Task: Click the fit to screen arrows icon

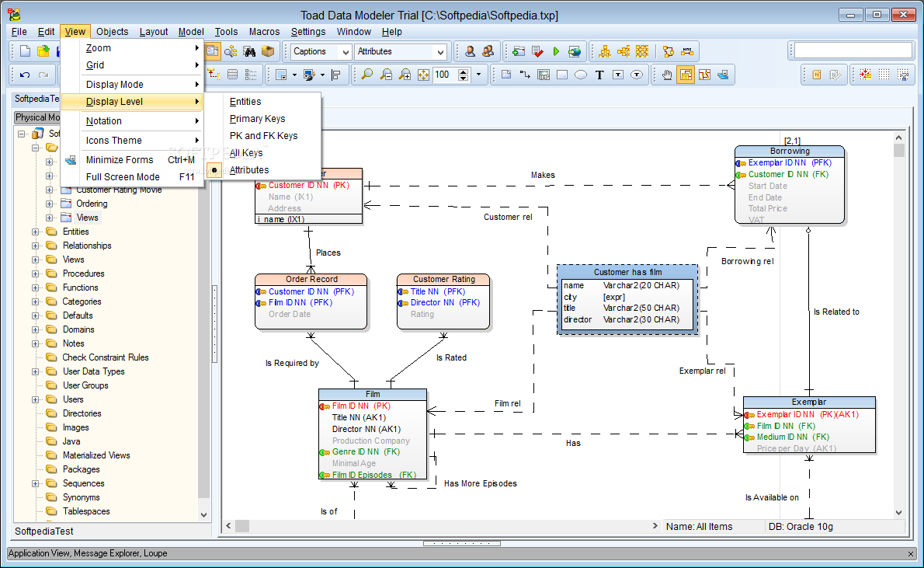Action: tap(423, 75)
